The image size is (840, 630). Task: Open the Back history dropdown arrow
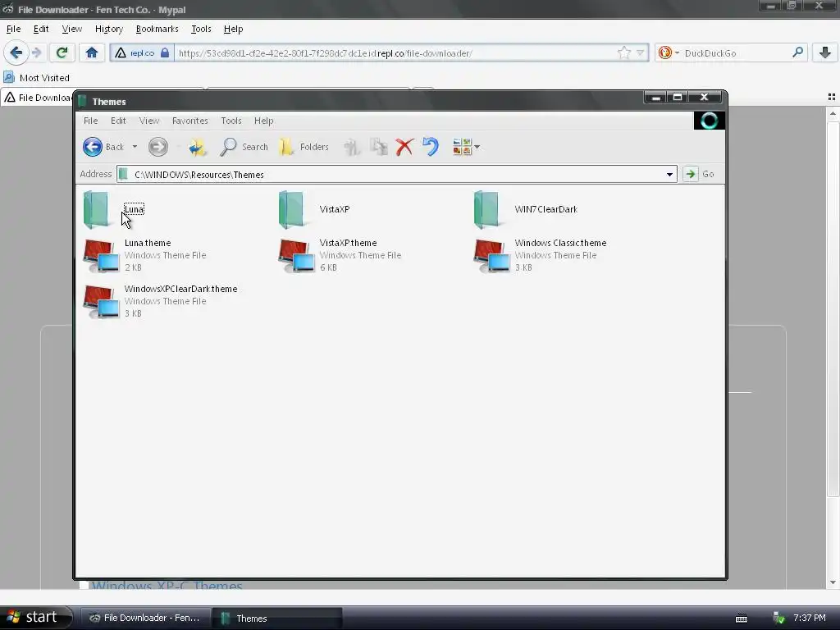135,147
